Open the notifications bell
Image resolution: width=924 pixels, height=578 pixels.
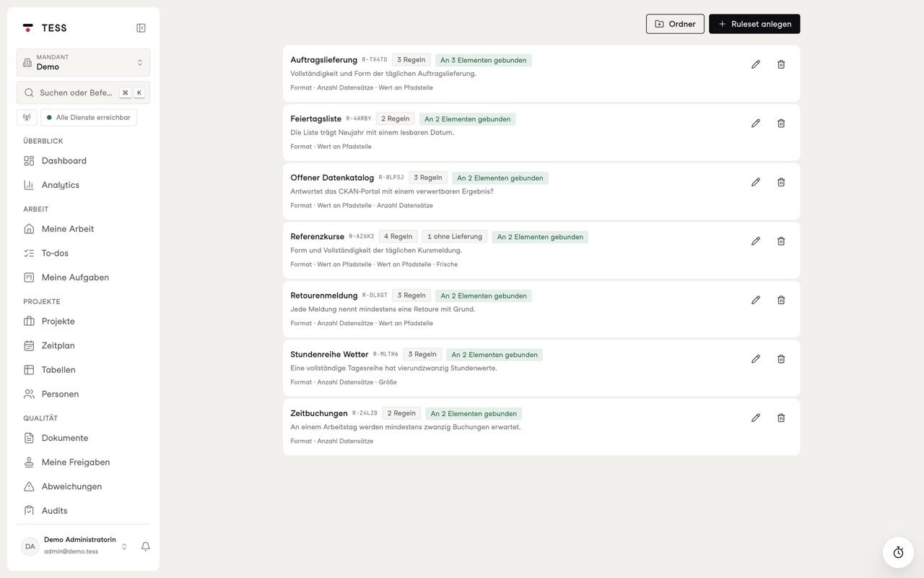pos(146,547)
